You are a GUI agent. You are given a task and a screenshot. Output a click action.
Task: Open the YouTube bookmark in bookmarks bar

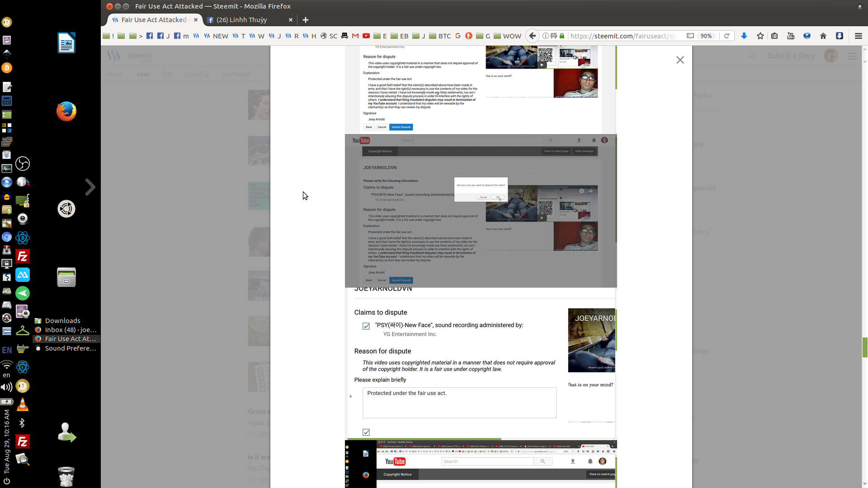pos(366,36)
